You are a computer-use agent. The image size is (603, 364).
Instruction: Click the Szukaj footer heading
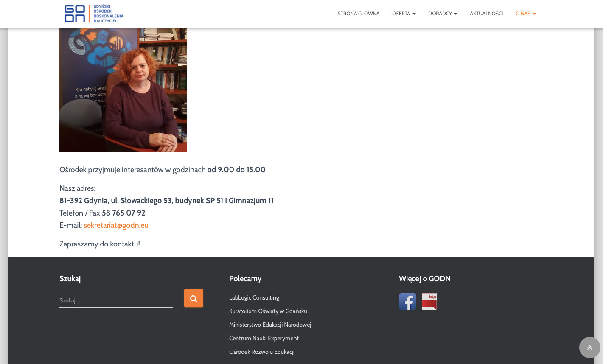pos(70,279)
